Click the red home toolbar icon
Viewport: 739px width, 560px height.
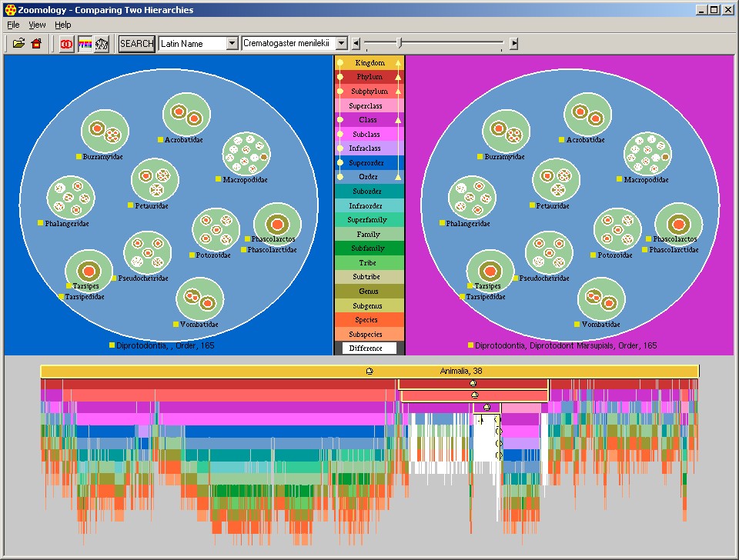(35, 44)
